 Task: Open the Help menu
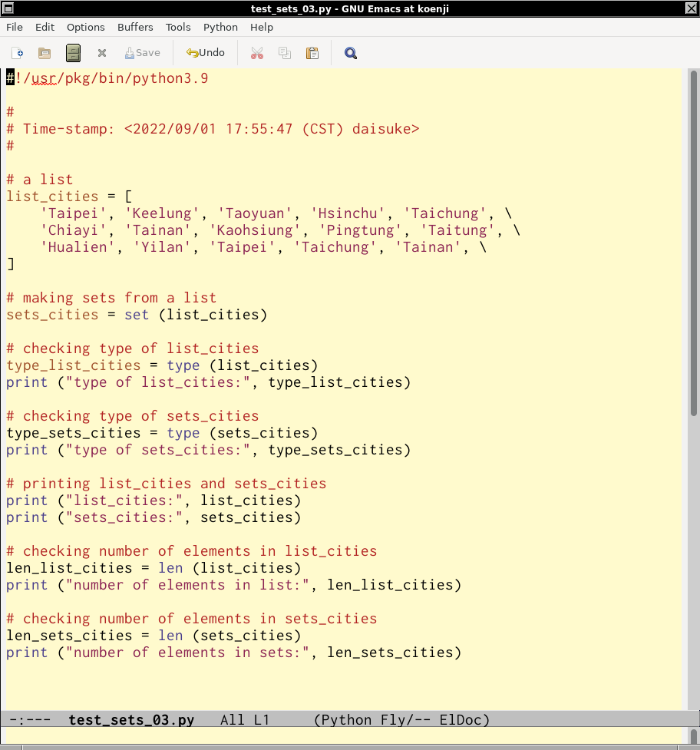[x=262, y=27]
